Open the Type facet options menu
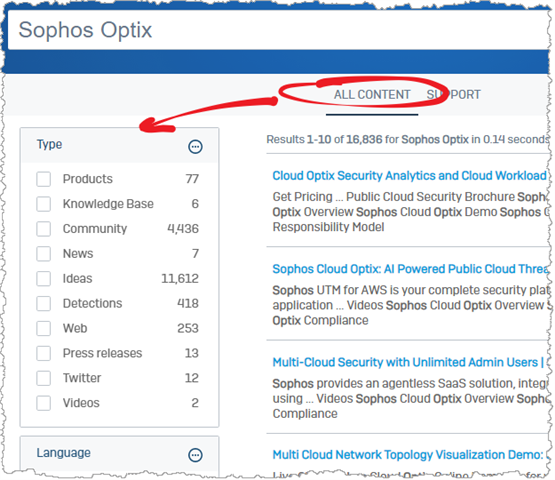This screenshot has width=555, height=480. pos(195,147)
